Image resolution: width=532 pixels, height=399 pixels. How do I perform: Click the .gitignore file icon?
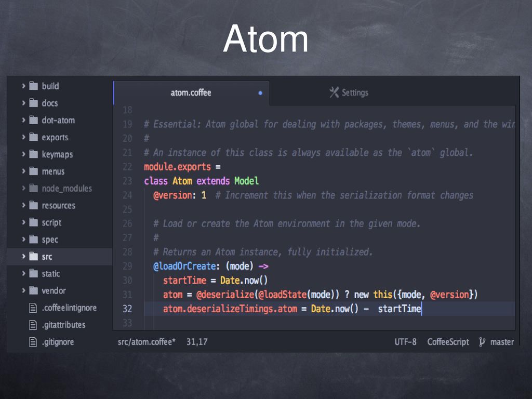tap(33, 342)
